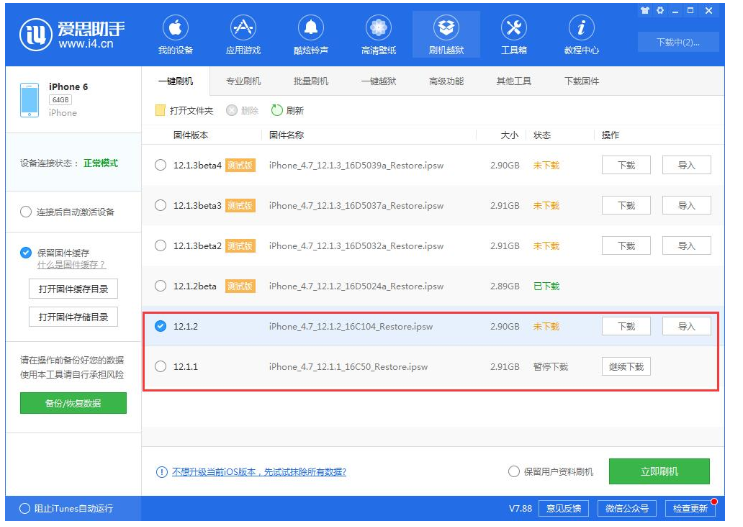The image size is (743, 527).
Task: Click 继续下载 for firmware 12.1.1
Action: click(626, 367)
